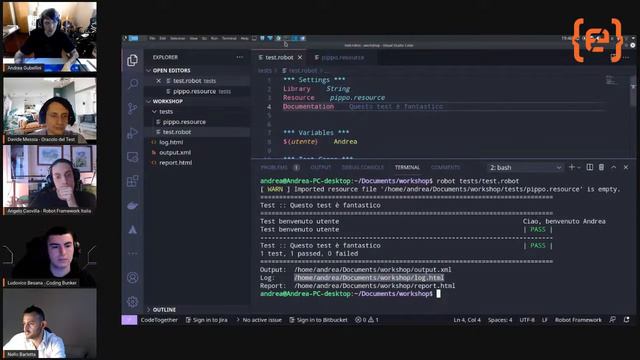The height and width of the screenshot is (360, 640).
Task: Change the UTF-8 encoding in the status bar
Action: coord(527,320)
